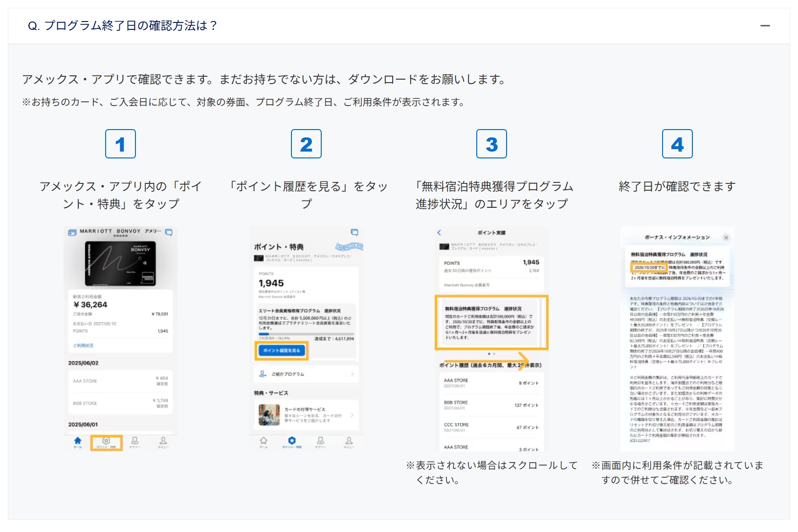Viewport: 798px width, 532px height.
Task: Tap the highlighted 無料宿泊特典獲得プログラム 進捗状況 area
Action: [491, 323]
